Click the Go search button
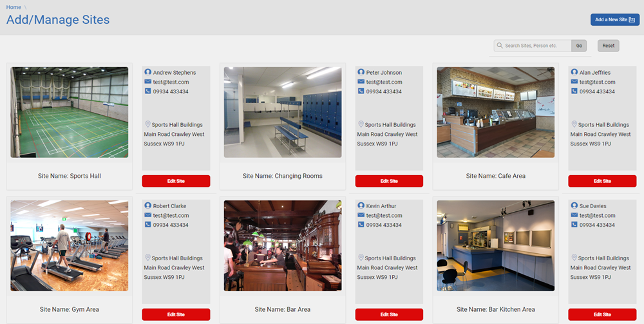 [579, 46]
